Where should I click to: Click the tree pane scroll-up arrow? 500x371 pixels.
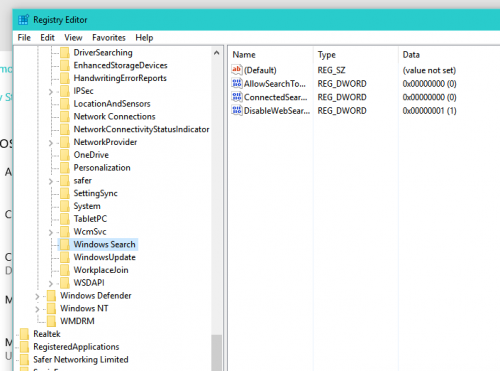pyautogui.click(x=217, y=53)
